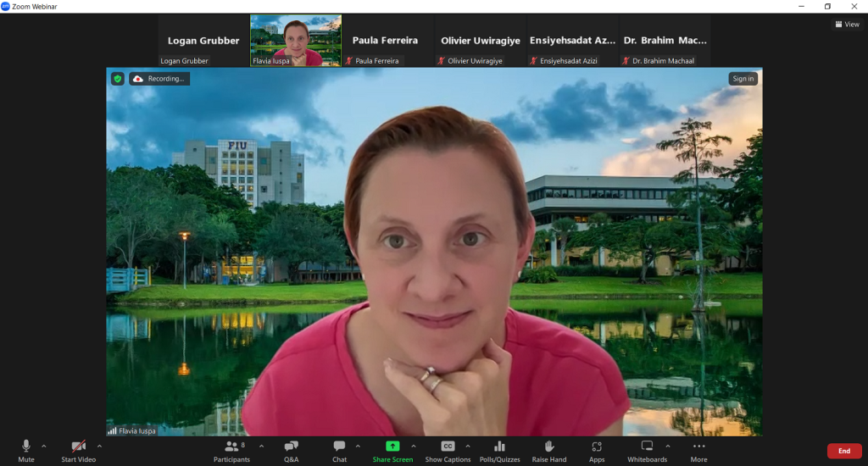Screen dimensions: 868x466
Task: Open Polls/Quizzes
Action: (x=499, y=450)
